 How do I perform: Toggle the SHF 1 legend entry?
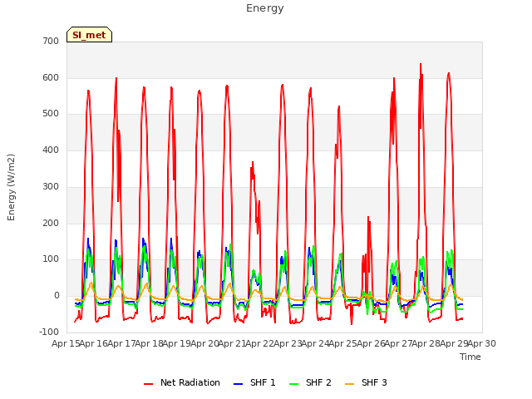255,382
